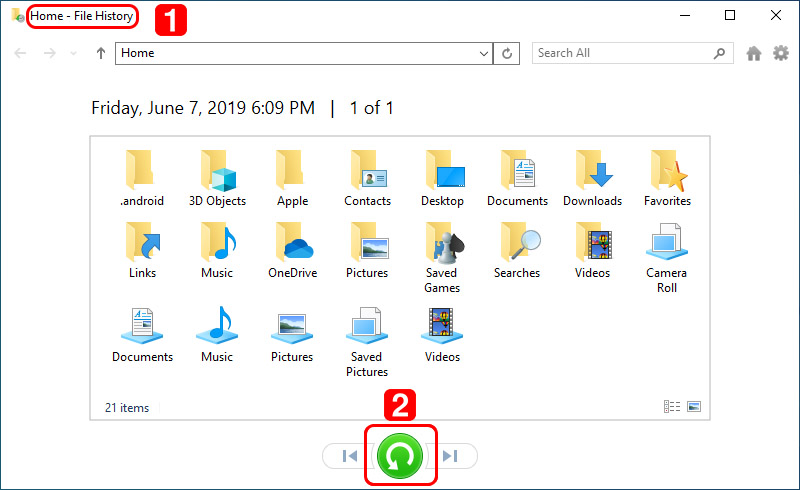Screen dimensions: 800x490
Task: Click the Home icon in toolbar
Action: click(754, 53)
